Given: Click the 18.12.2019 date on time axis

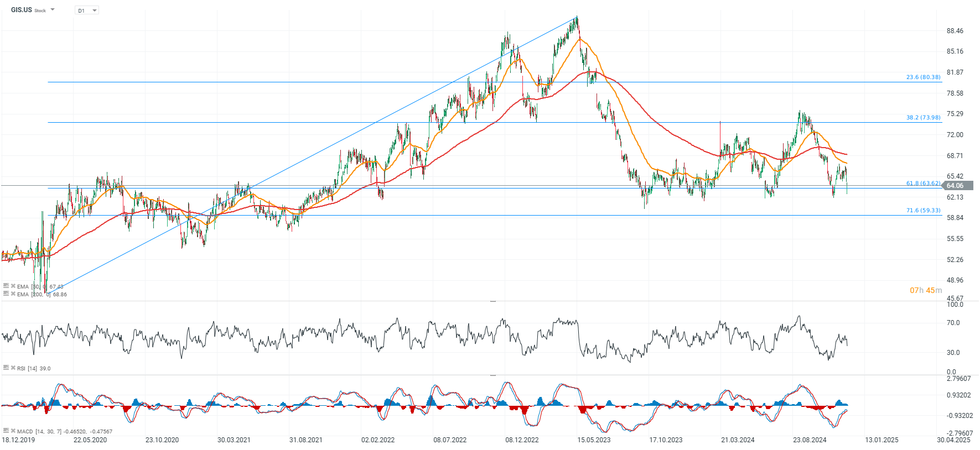Looking at the screenshot, I should [x=18, y=440].
